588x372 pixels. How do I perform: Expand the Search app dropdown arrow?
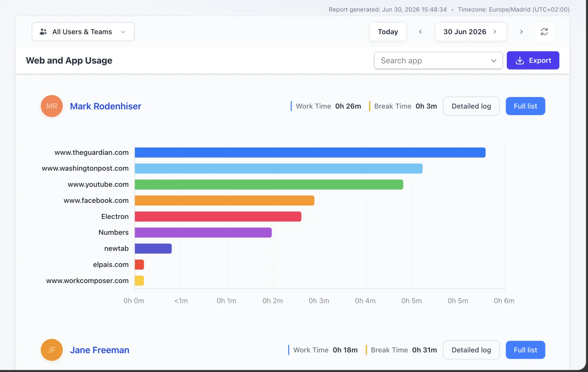coord(494,61)
